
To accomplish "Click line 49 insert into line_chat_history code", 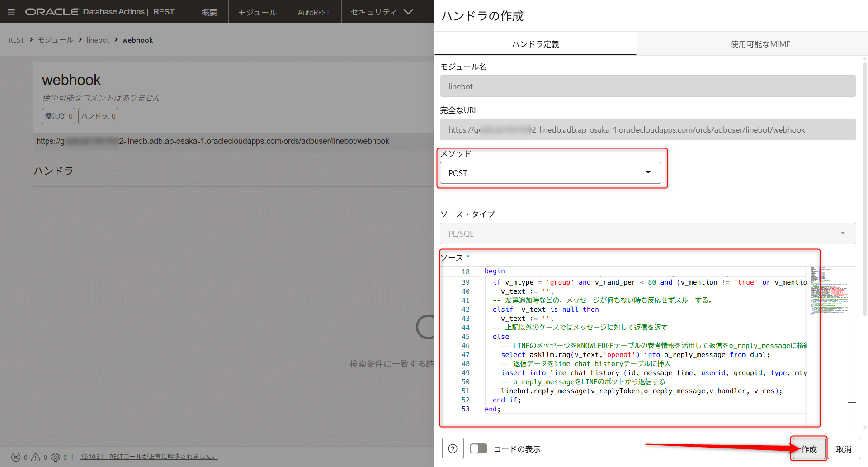I will [654, 373].
